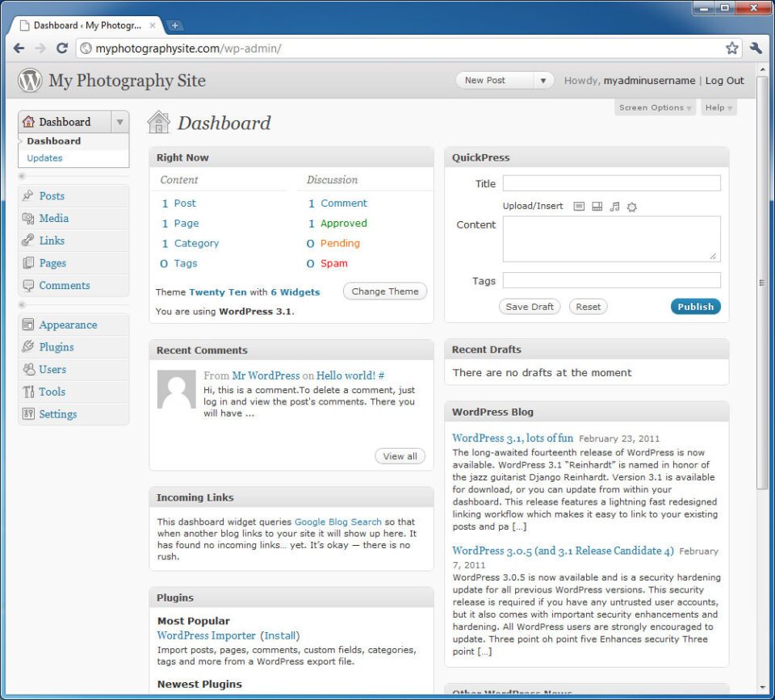Click the lower sidebar separator arrow
This screenshot has height=700, width=775.
[22, 304]
